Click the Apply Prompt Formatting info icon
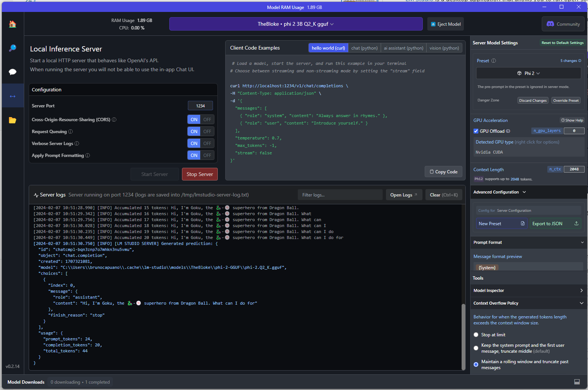Image resolution: width=588 pixels, height=390 pixels. [x=88, y=155]
